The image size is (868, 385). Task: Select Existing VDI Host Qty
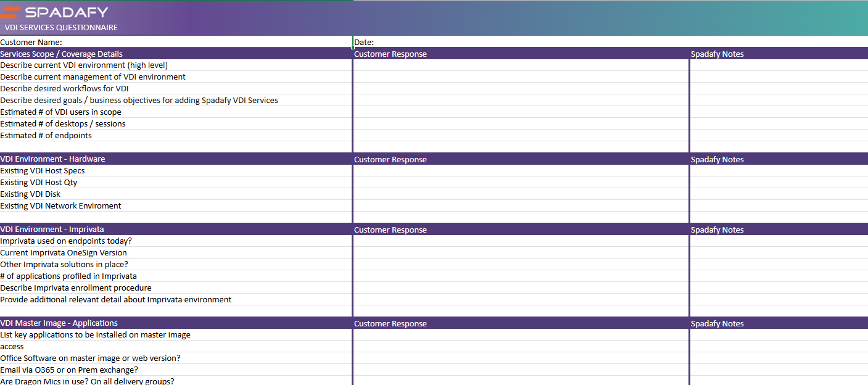click(x=176, y=182)
